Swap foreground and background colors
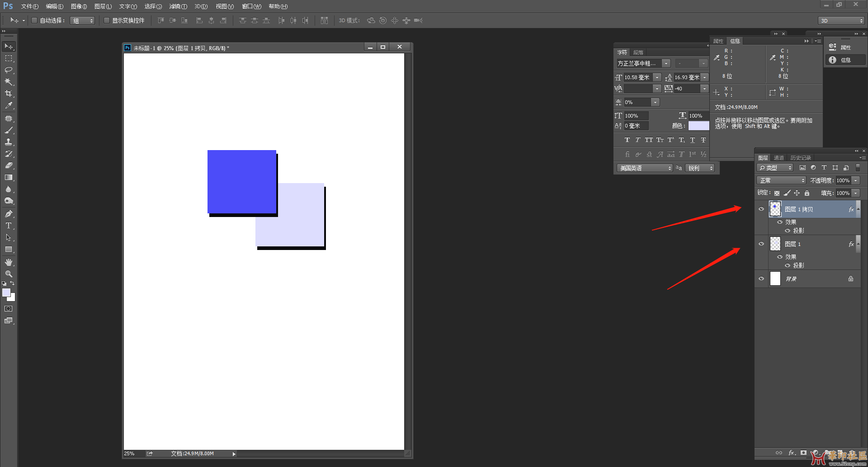 click(x=12, y=283)
